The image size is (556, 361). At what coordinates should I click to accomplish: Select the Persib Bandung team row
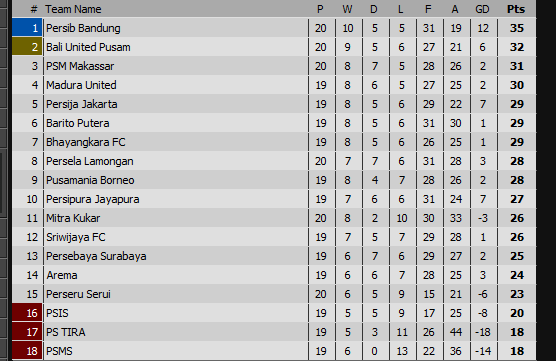coord(274,28)
